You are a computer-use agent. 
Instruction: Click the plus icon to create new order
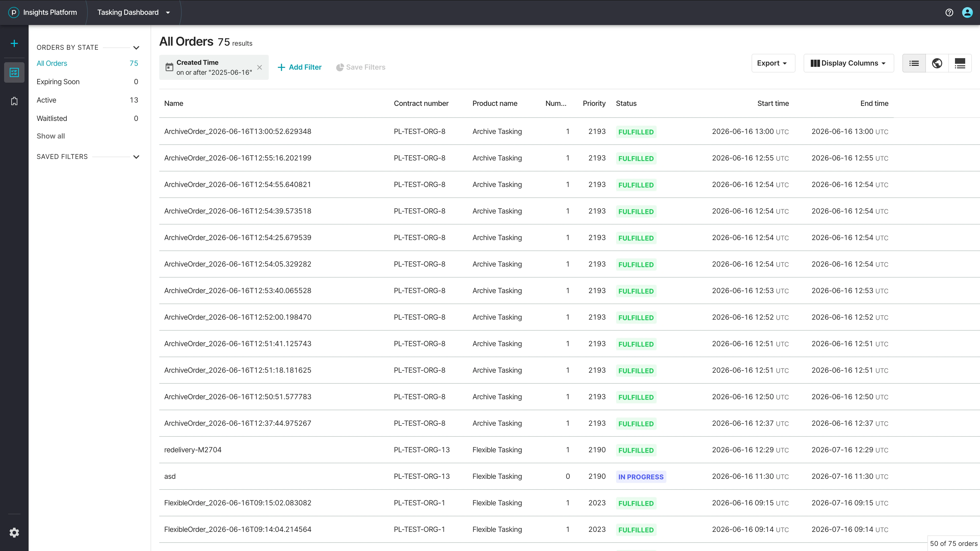click(x=14, y=44)
